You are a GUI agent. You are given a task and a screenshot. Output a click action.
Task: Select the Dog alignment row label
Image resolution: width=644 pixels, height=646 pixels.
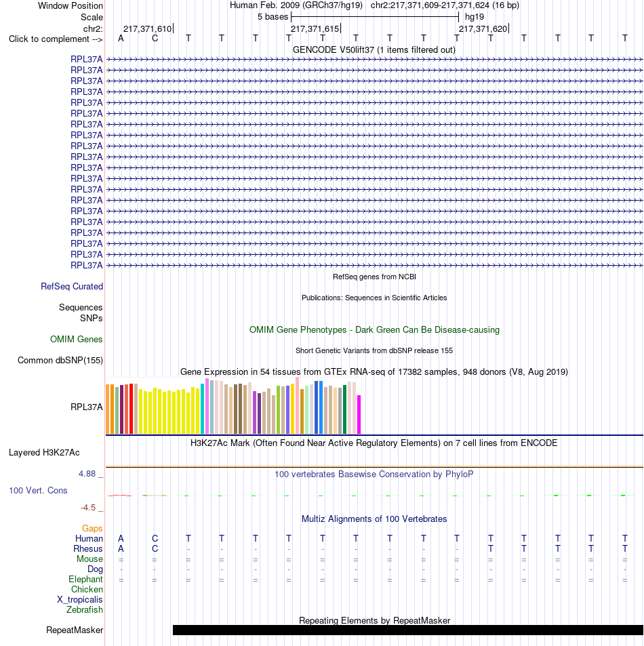pos(95,569)
